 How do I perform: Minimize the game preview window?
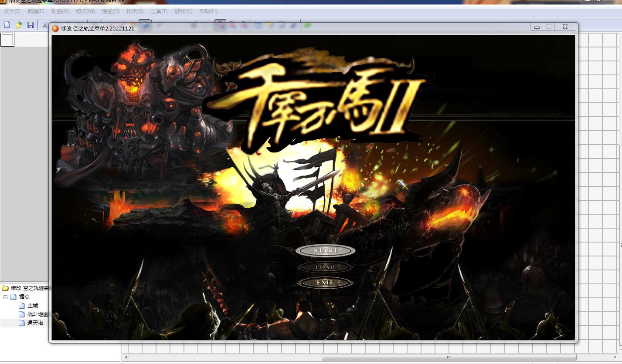pyautogui.click(x=537, y=27)
